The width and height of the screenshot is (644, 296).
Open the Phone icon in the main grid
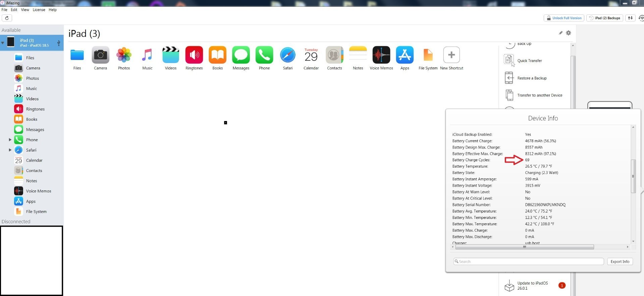coord(264,55)
